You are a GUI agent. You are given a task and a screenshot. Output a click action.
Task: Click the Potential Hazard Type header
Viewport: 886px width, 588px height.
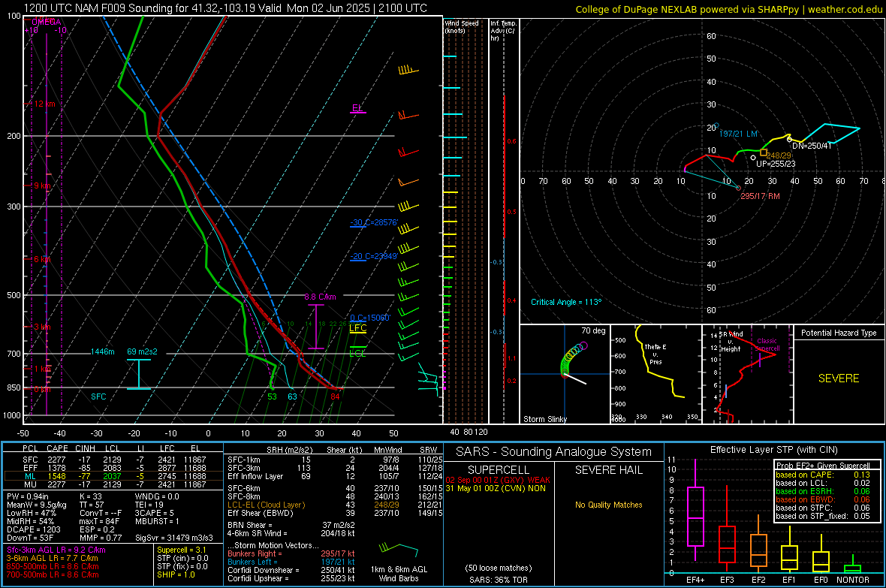839,333
